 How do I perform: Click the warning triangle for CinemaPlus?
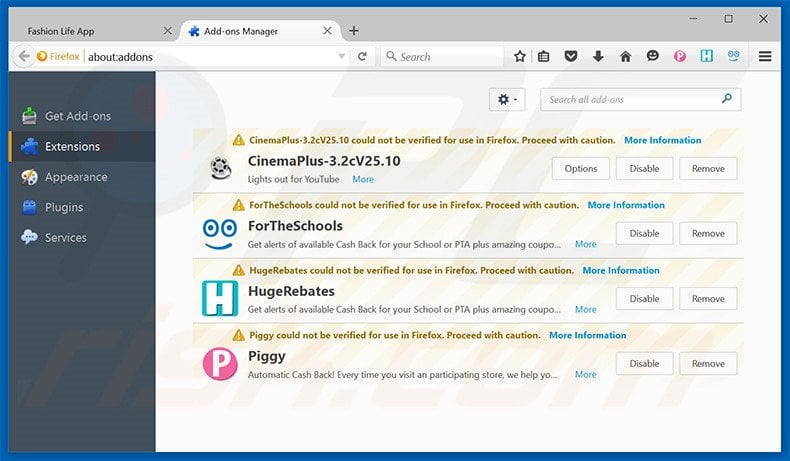(239, 140)
